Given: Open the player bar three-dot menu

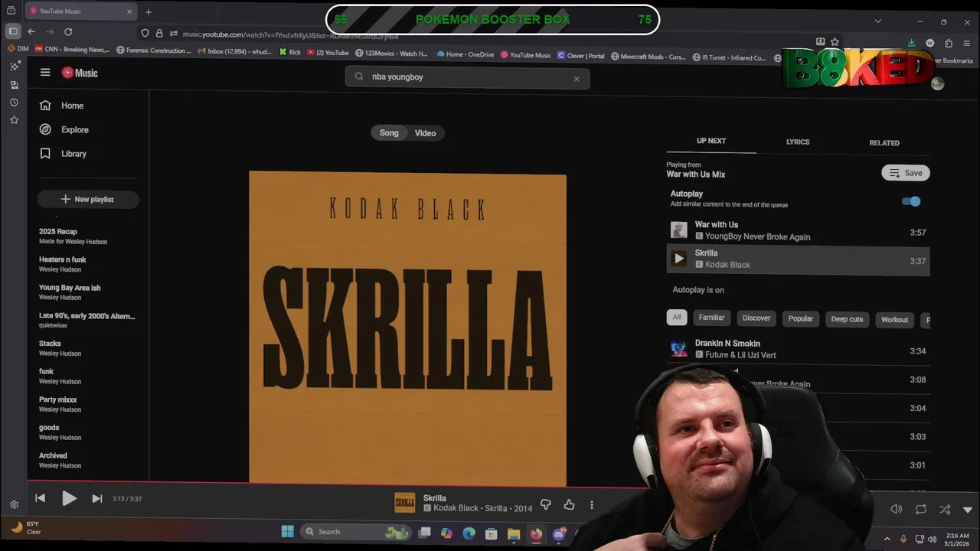Looking at the screenshot, I should click(x=591, y=505).
